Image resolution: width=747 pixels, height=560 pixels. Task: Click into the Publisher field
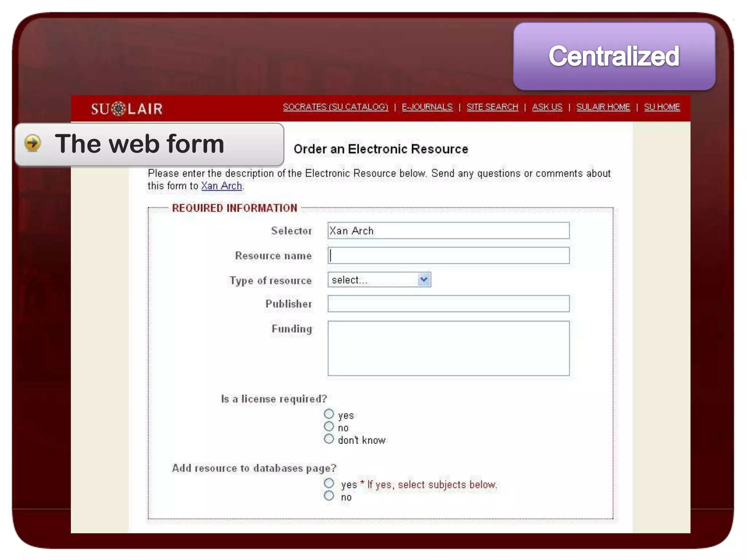click(x=448, y=304)
